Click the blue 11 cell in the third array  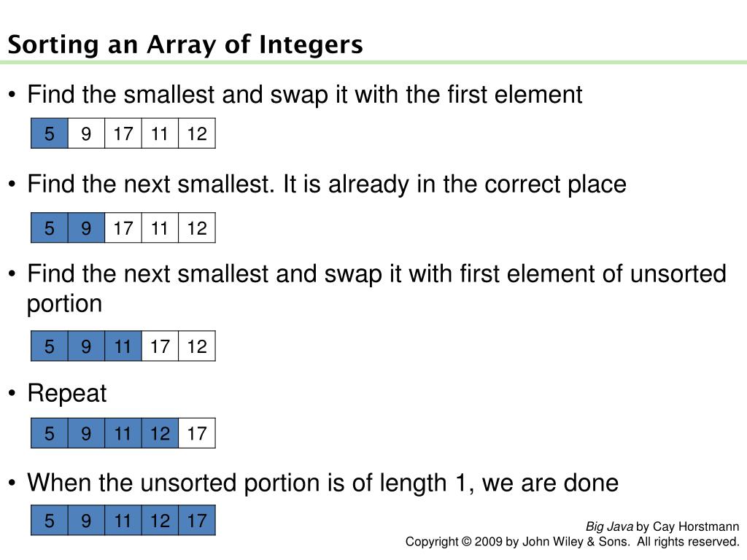point(123,346)
